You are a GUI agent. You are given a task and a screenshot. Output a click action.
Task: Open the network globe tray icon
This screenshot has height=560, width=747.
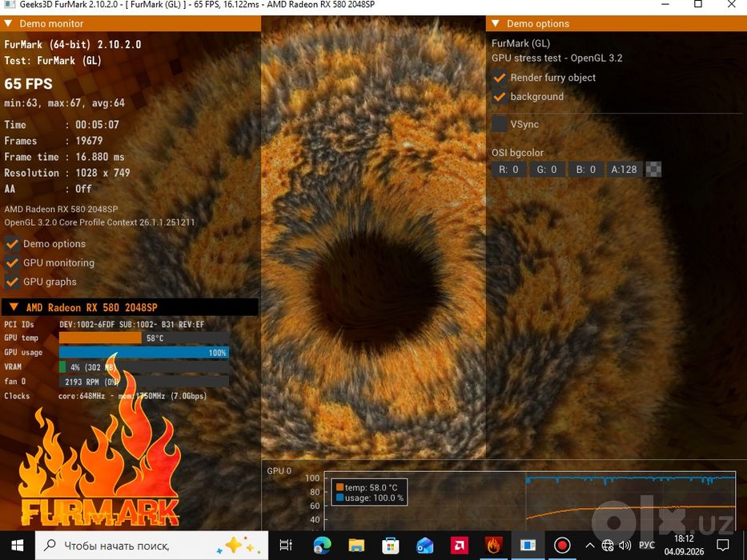tap(608, 546)
